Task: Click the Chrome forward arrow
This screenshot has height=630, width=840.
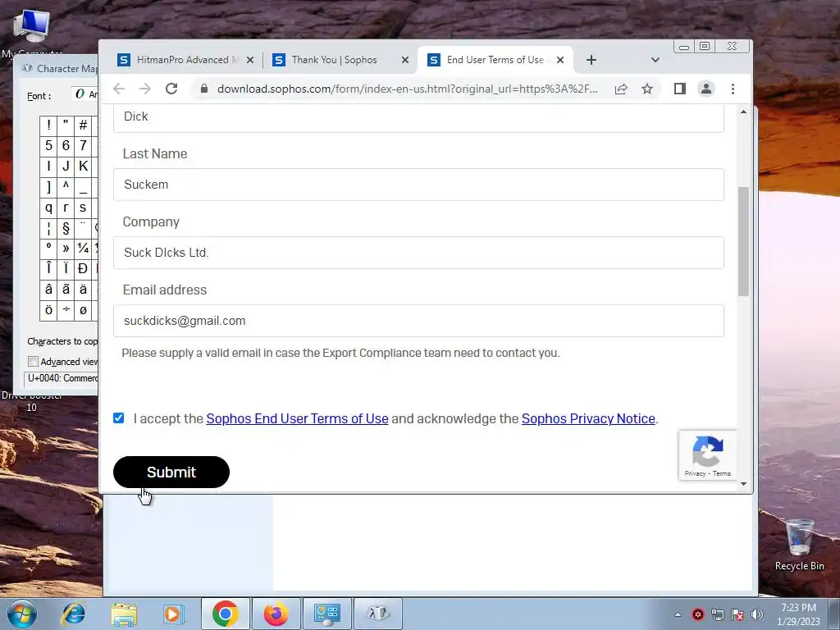Action: (144, 89)
